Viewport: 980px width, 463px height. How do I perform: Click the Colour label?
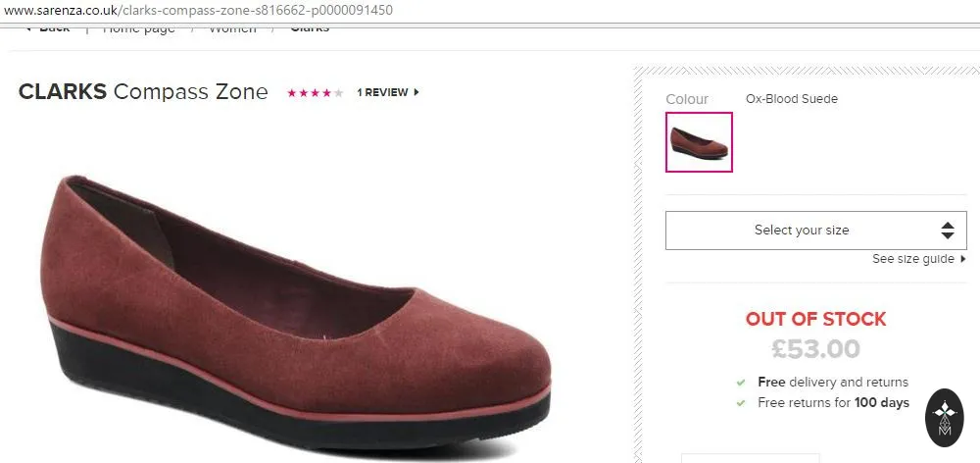point(687,99)
